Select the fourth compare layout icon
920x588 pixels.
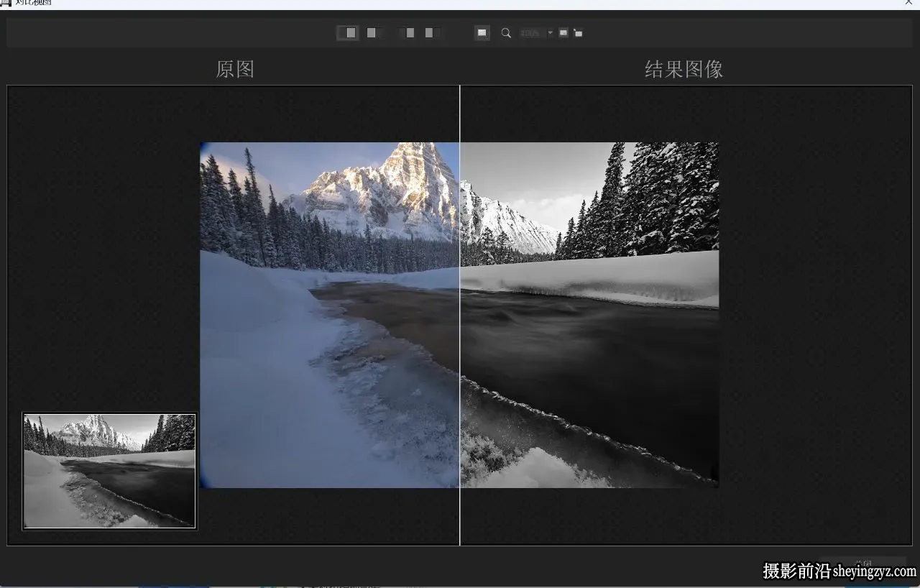433,32
